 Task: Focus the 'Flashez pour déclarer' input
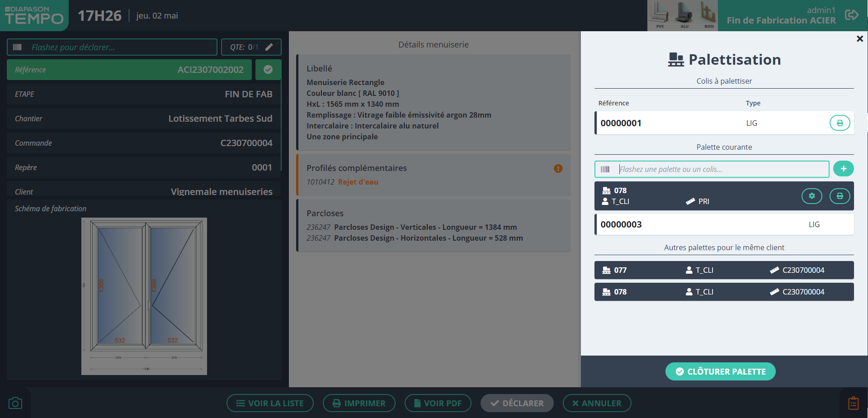(x=120, y=47)
